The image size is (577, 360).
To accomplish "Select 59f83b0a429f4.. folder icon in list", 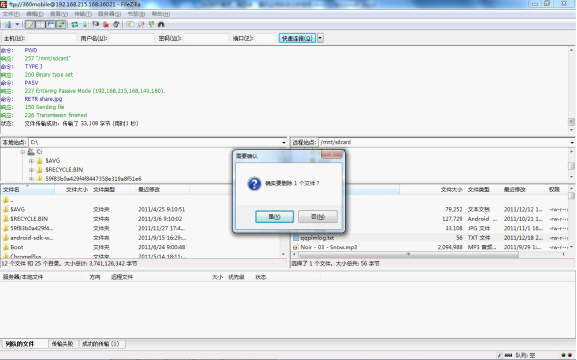I will 6,228.
